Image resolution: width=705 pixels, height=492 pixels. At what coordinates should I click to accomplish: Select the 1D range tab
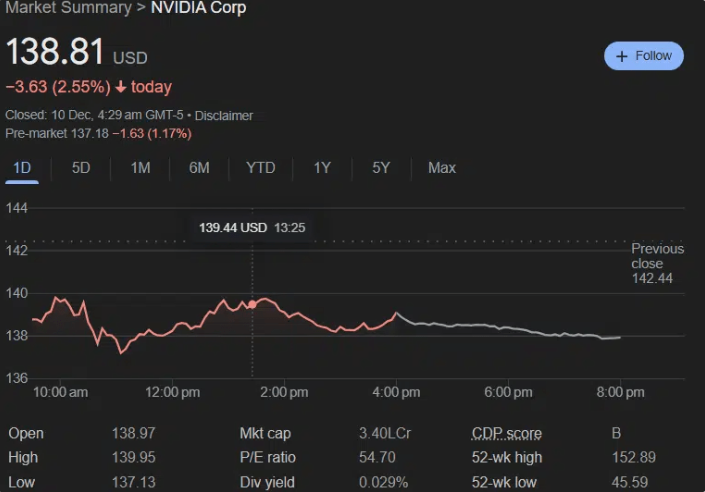coord(22,168)
